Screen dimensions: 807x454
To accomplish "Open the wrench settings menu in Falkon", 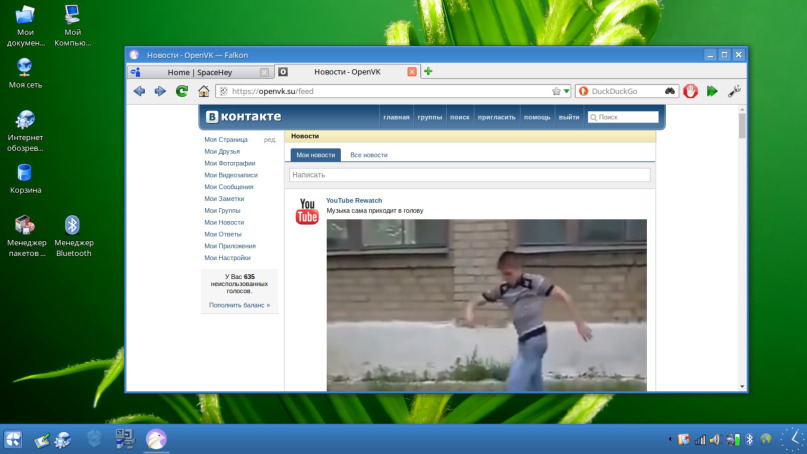I will click(x=734, y=91).
